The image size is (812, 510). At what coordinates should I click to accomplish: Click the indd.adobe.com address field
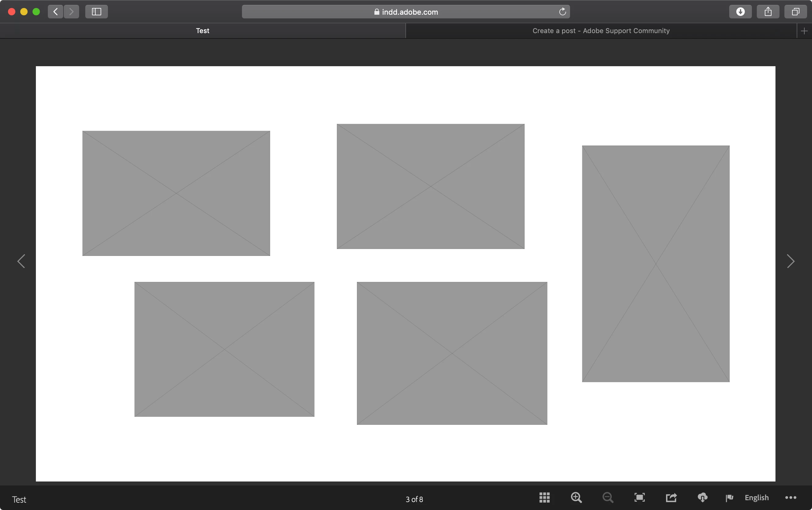[406, 12]
